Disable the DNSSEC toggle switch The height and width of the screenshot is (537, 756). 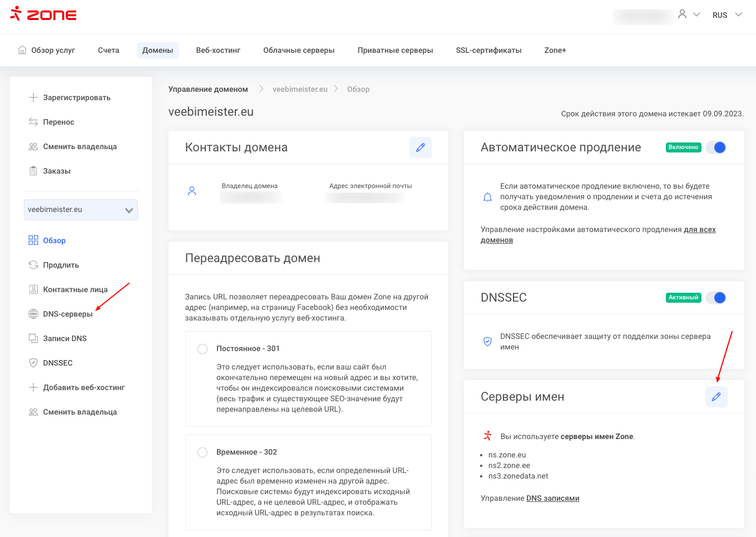click(716, 298)
